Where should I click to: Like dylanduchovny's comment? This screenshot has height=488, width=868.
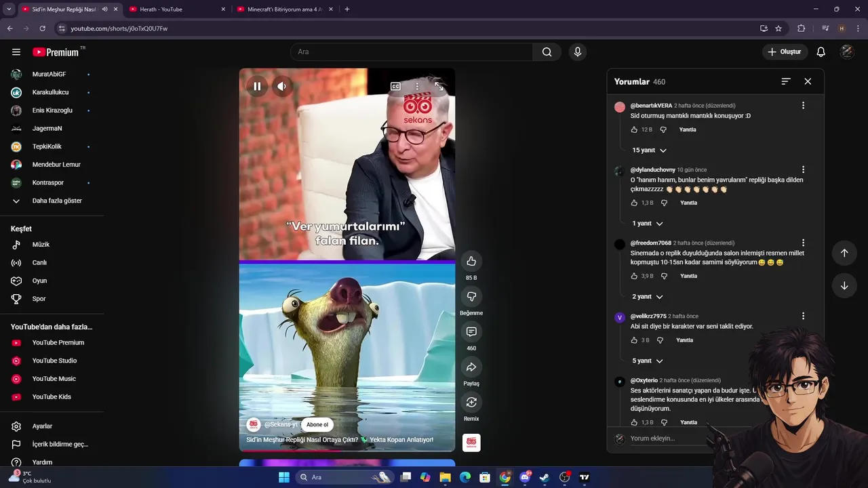[634, 203]
